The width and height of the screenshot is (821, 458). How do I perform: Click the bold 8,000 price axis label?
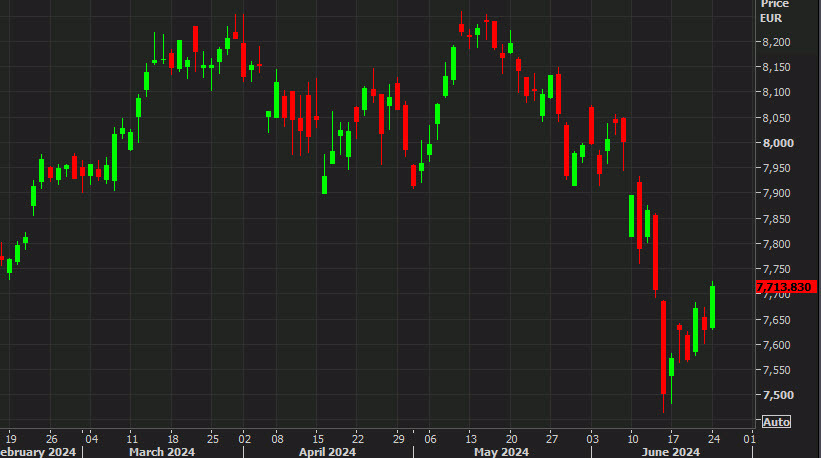pos(778,143)
